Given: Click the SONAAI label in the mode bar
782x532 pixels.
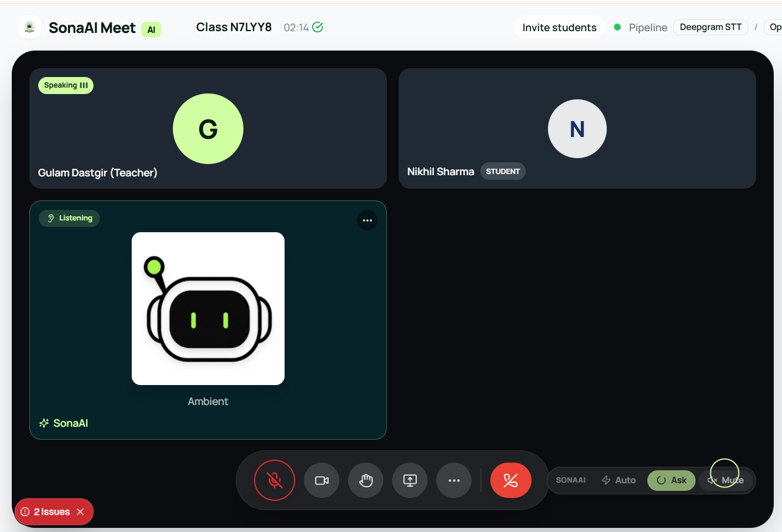Looking at the screenshot, I should (x=571, y=480).
